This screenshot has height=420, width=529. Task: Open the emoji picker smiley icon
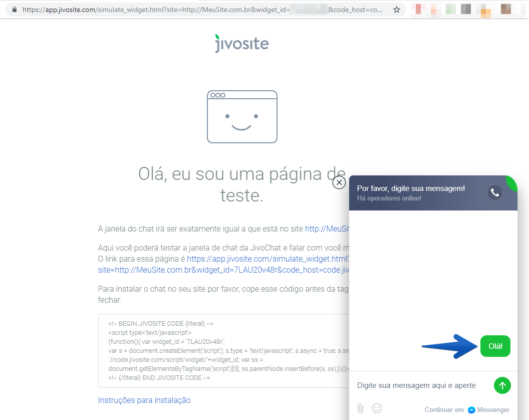pyautogui.click(x=377, y=408)
